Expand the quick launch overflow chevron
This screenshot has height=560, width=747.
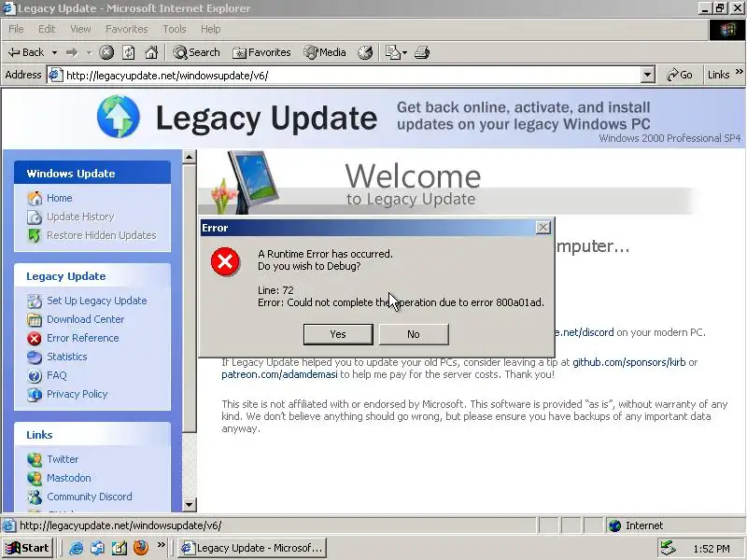(x=161, y=544)
